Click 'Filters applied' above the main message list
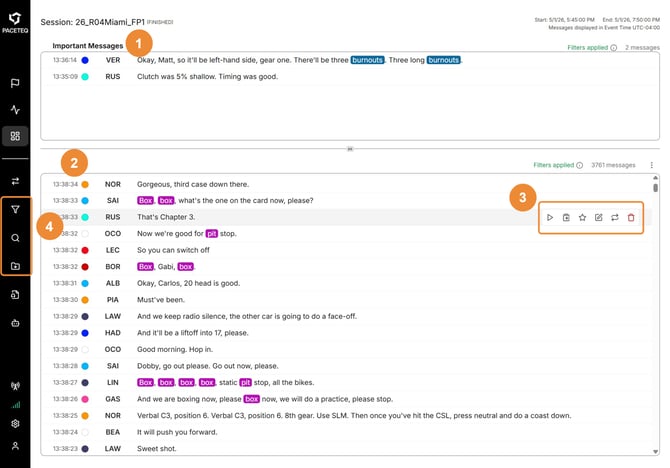Screen dimensions: 670x468 (x=553, y=165)
